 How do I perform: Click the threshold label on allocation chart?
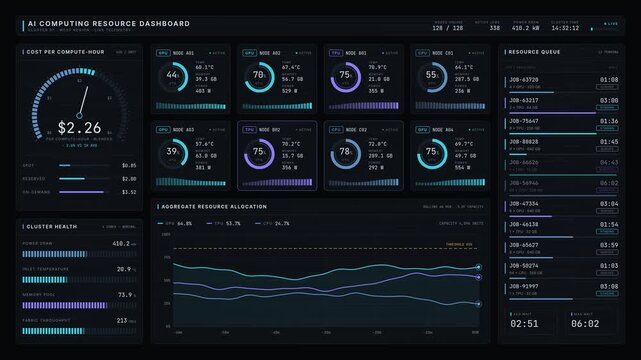point(459,244)
